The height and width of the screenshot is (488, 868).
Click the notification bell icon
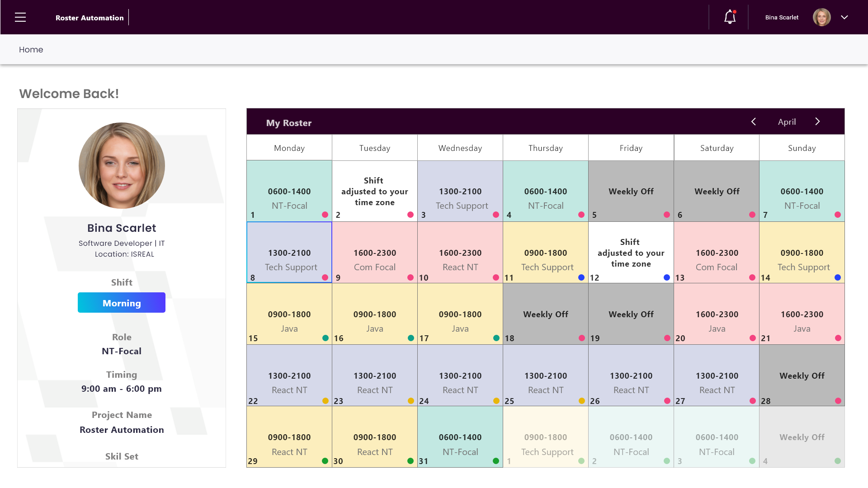pyautogui.click(x=730, y=17)
